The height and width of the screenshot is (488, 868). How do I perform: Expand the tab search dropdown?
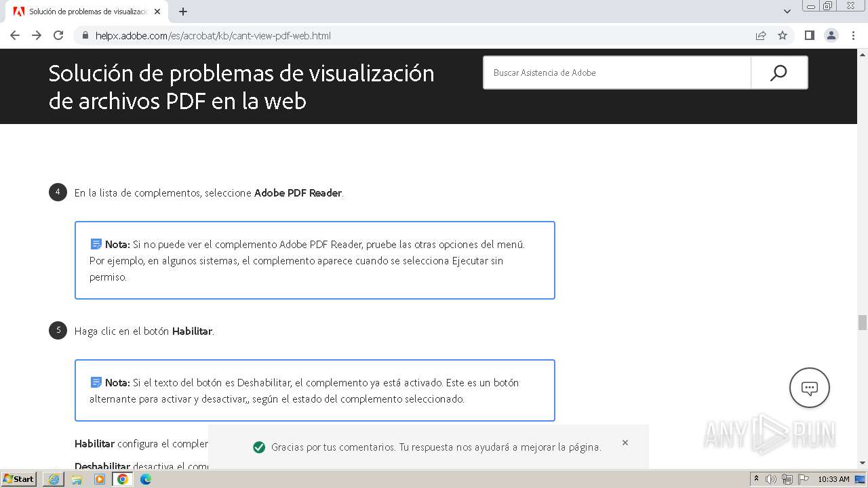[787, 11]
